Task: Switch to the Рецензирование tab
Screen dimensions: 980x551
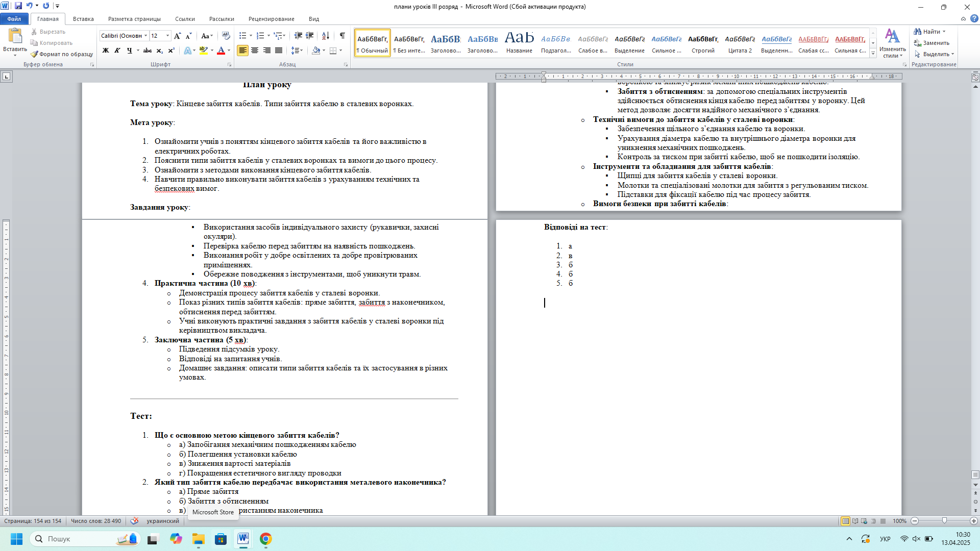Action: coord(271,19)
